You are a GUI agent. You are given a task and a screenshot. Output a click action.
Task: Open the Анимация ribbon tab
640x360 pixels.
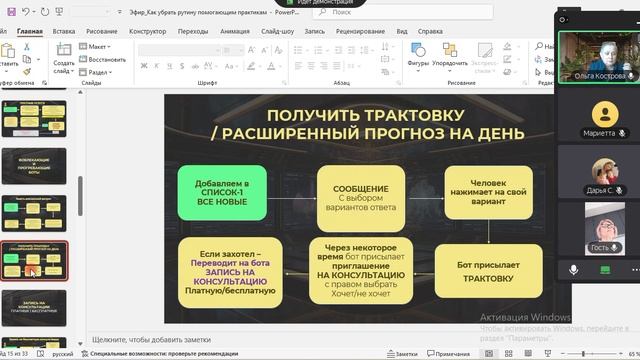[x=235, y=31]
